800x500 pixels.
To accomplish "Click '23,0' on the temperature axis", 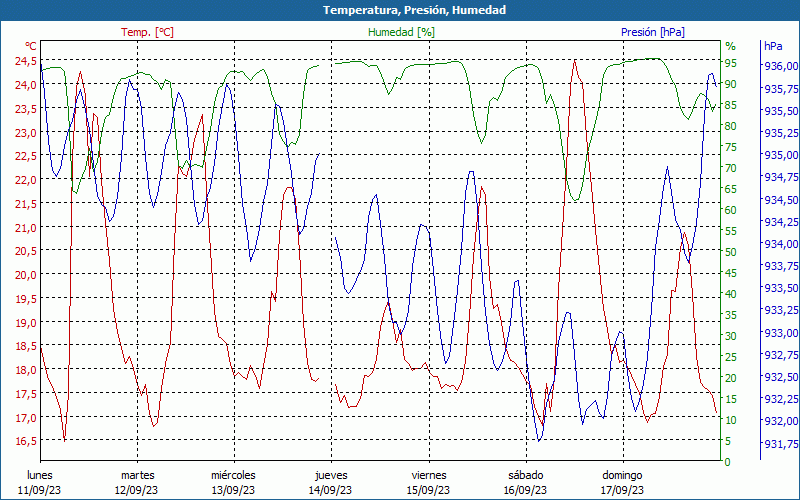I will 26,133.
